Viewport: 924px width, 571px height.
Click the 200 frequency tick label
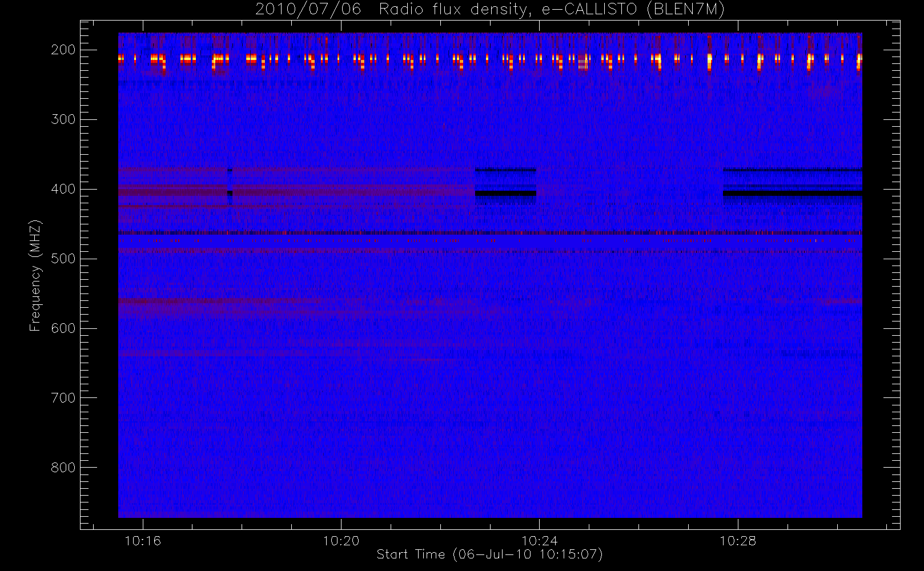63,50
